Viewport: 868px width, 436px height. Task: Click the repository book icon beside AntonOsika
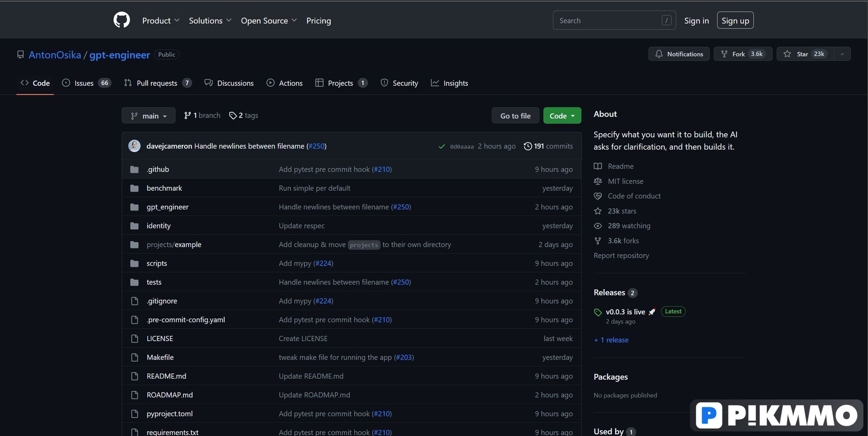(20, 55)
